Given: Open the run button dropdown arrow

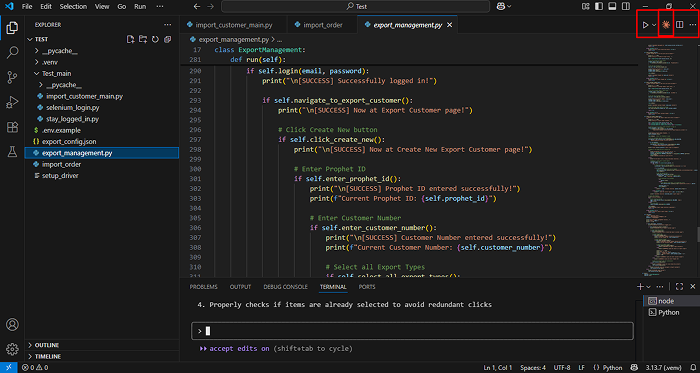Looking at the screenshot, I should coord(654,25).
